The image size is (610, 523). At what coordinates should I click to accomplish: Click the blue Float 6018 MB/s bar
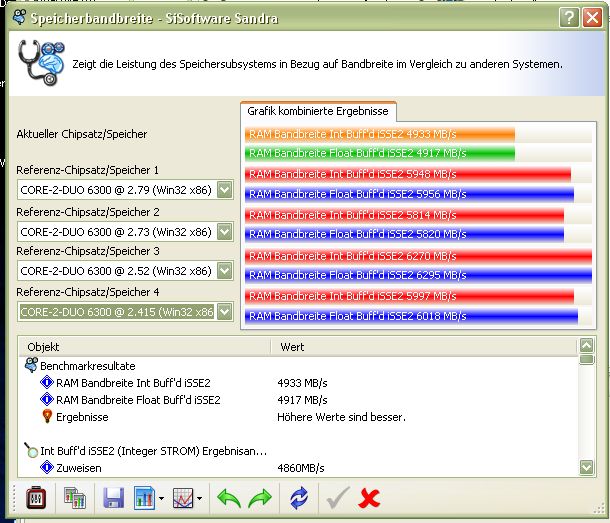pos(411,316)
